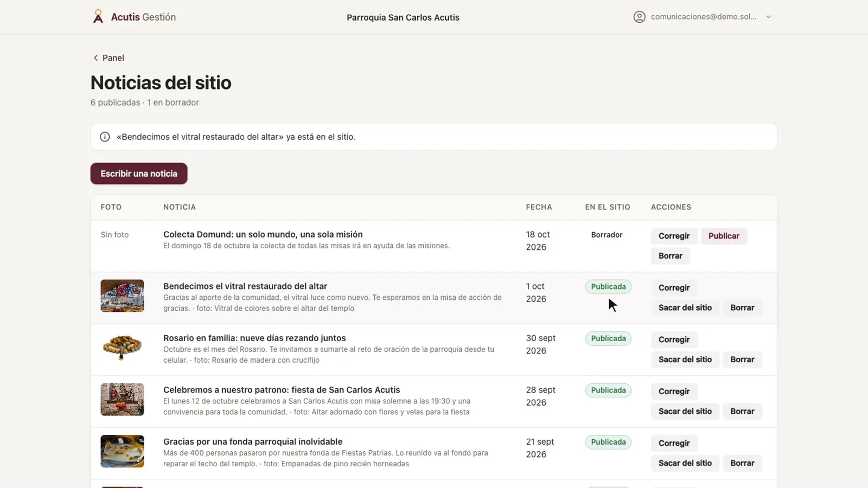
Task: Open the empanadas de pino photo thumbnail
Action: click(122, 451)
